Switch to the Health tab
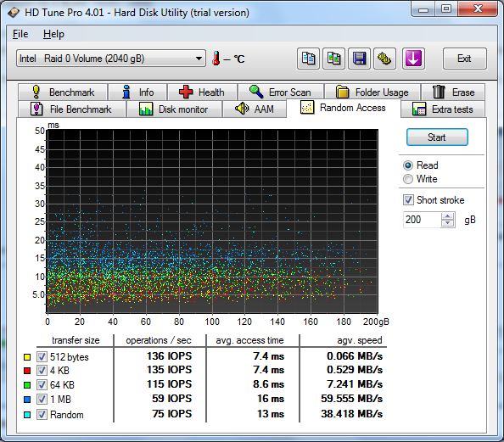 pyautogui.click(x=202, y=92)
